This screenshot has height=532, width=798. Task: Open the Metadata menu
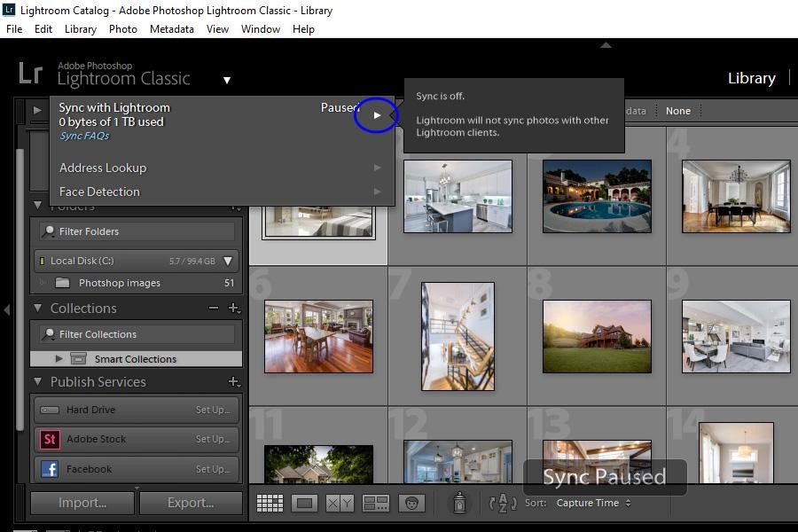click(x=171, y=28)
